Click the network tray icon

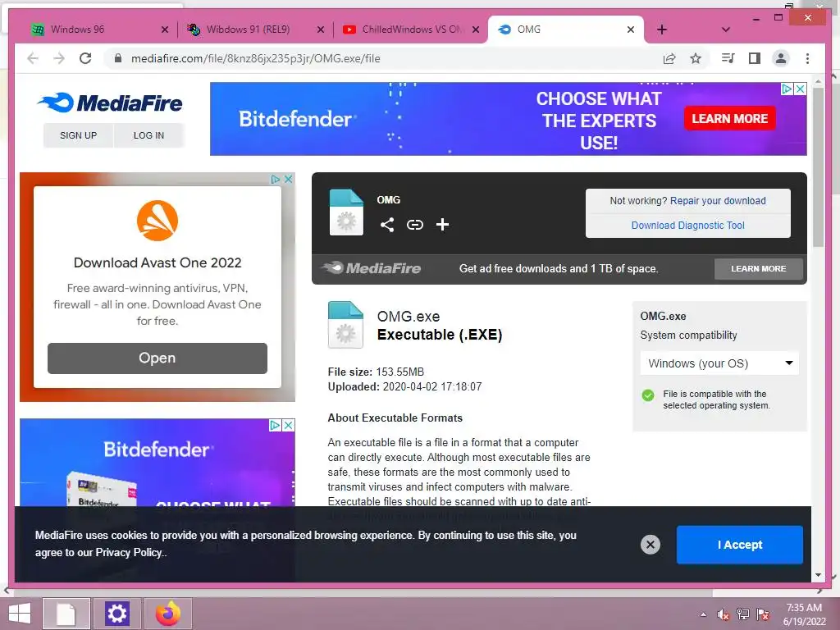coord(743,614)
